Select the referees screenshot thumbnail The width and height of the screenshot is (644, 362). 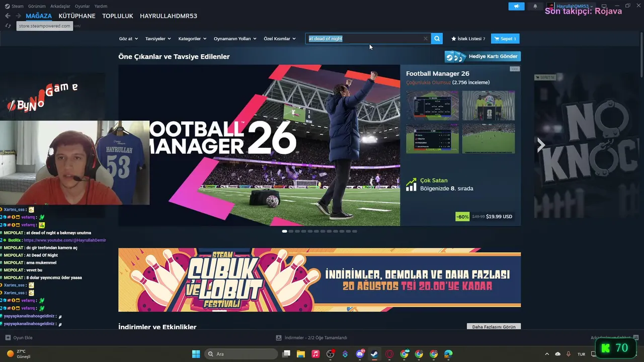point(489,106)
